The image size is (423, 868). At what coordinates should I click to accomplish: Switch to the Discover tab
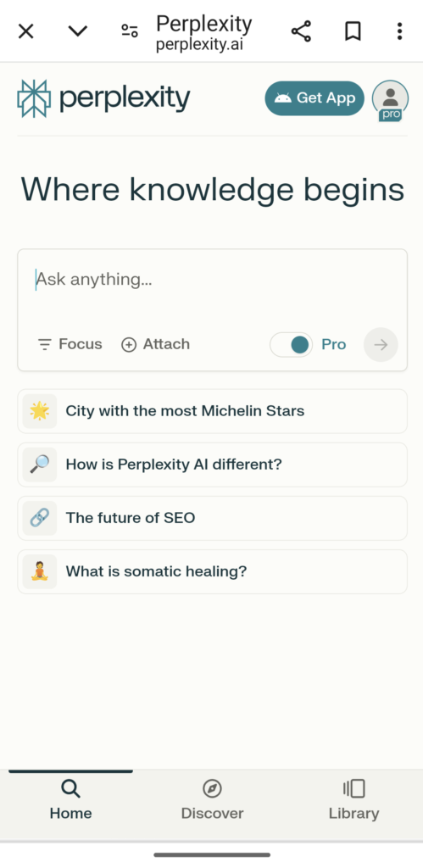pos(212,800)
